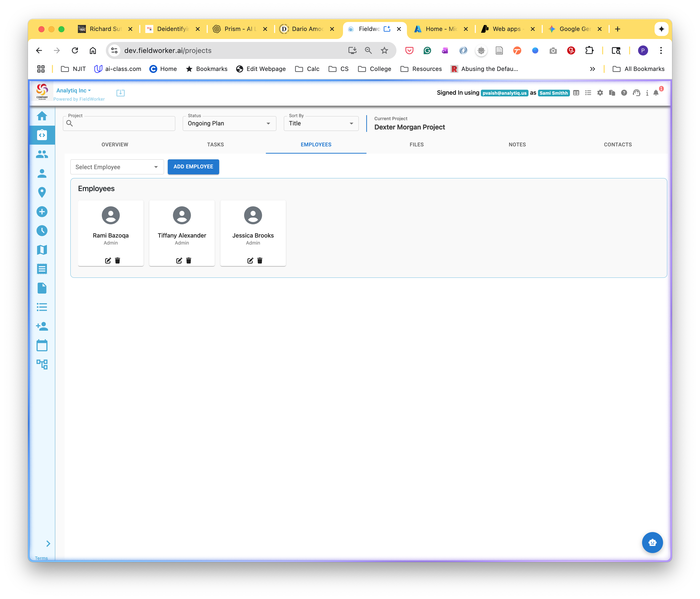The image size is (700, 599).
Task: Click the map pin location sidebar icon
Action: pyautogui.click(x=42, y=192)
